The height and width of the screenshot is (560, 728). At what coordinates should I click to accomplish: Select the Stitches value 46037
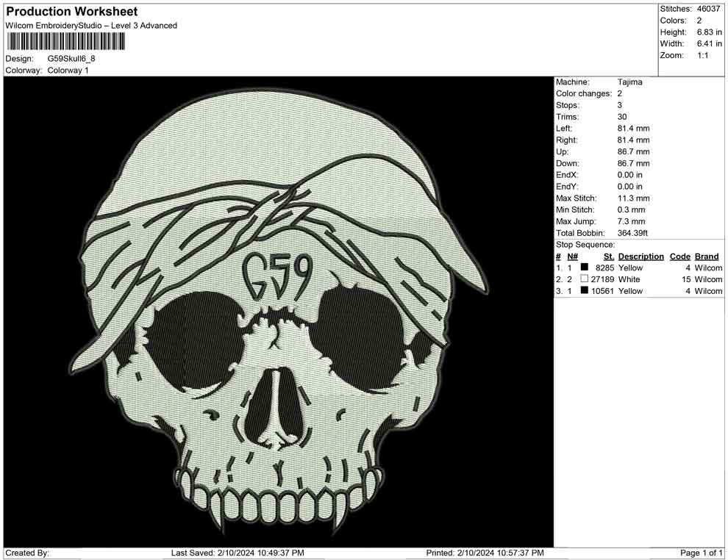coord(708,9)
